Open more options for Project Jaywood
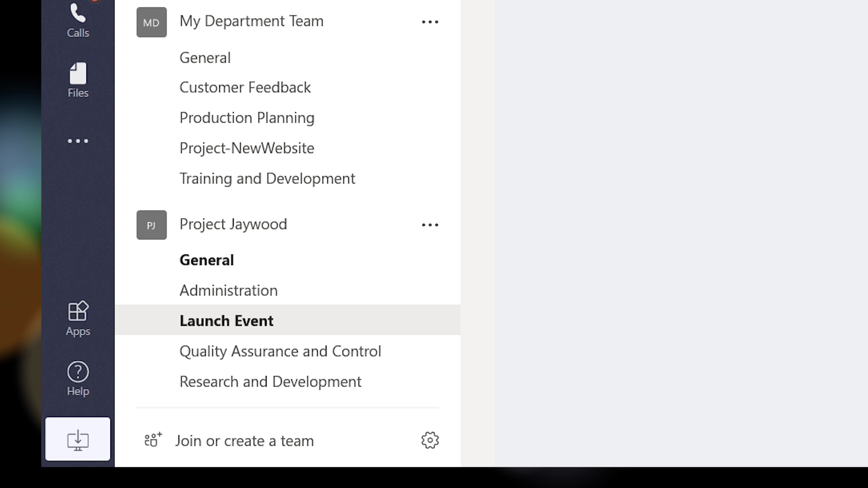This screenshot has width=868, height=488. [x=430, y=225]
